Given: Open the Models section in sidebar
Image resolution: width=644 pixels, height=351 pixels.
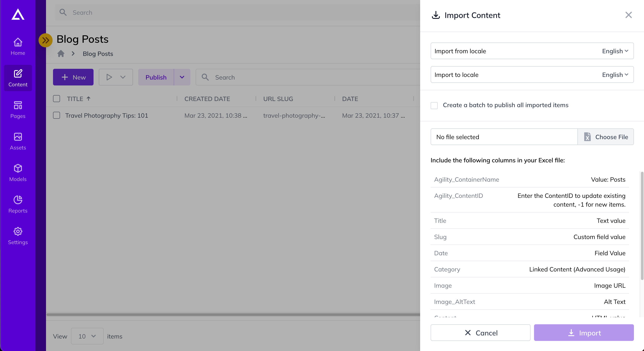Looking at the screenshot, I should (x=18, y=172).
